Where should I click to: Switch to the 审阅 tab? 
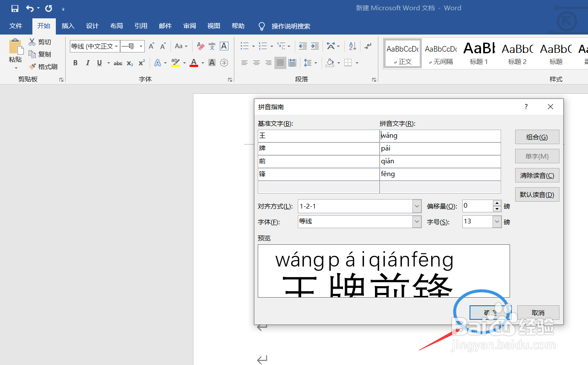(190, 26)
